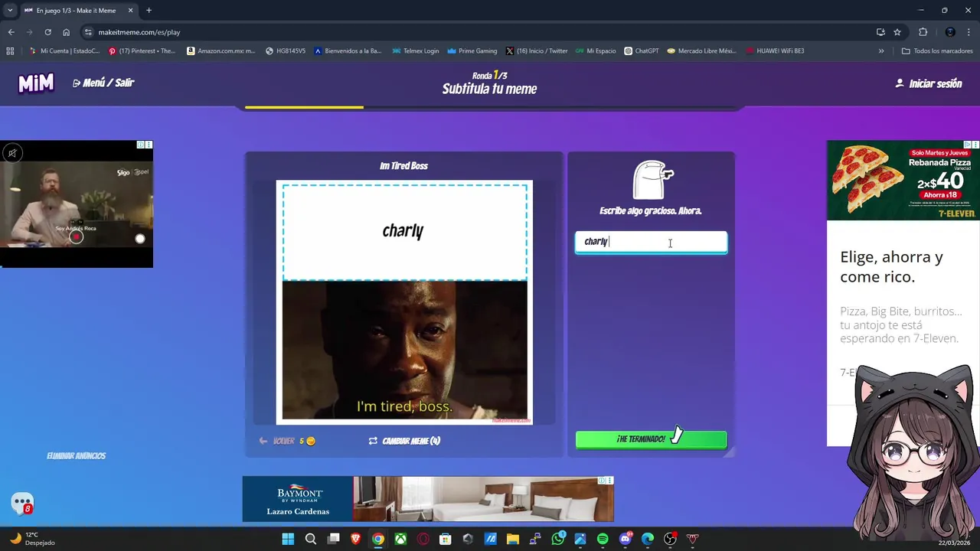Click the I'm tired boss meme image
This screenshot has height=551, width=980.
[404, 350]
